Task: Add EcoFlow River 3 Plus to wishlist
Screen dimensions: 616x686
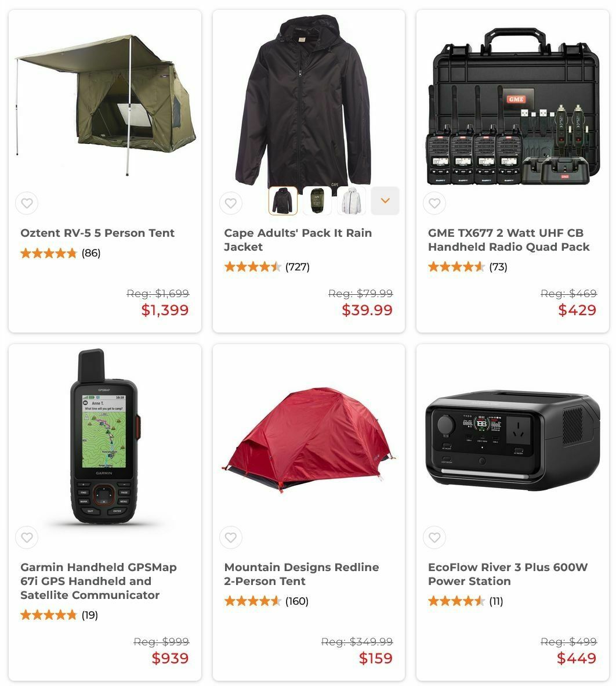Action: pos(434,537)
